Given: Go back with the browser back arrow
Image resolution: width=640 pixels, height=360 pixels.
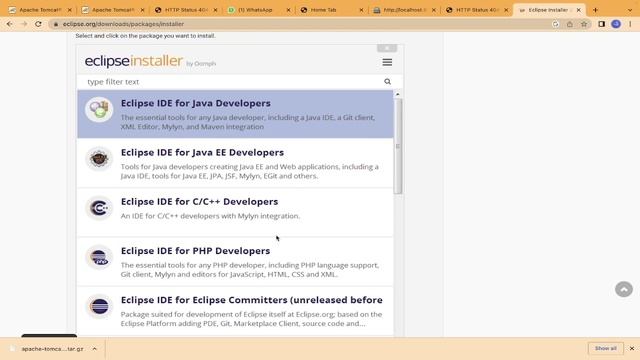Looking at the screenshot, I should click(x=9, y=24).
